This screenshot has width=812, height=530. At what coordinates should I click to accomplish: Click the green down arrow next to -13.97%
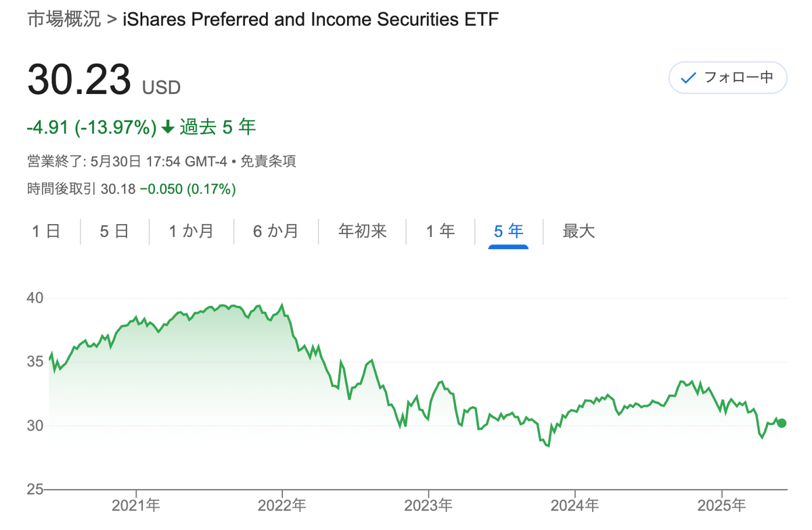(x=166, y=127)
